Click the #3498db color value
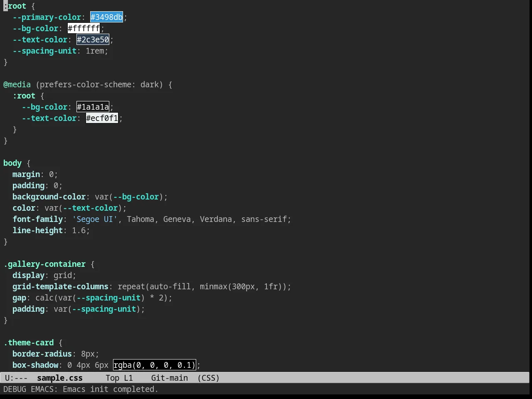 [106, 17]
